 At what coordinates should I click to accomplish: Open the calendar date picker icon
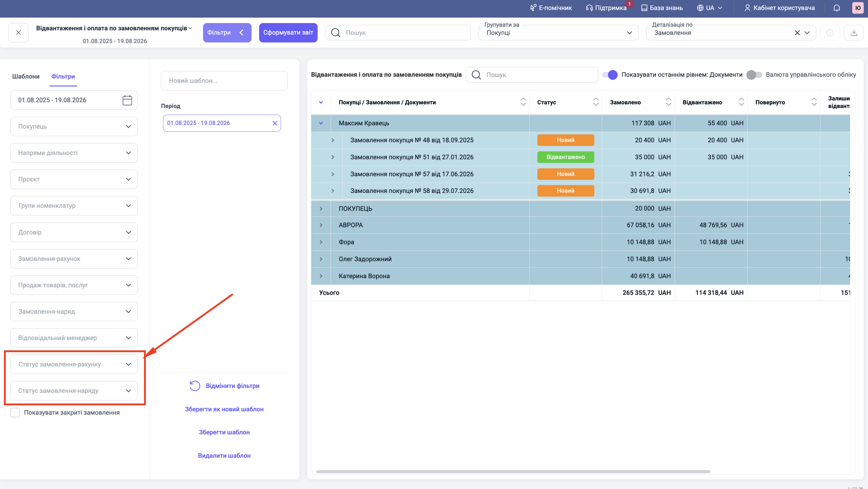[127, 100]
